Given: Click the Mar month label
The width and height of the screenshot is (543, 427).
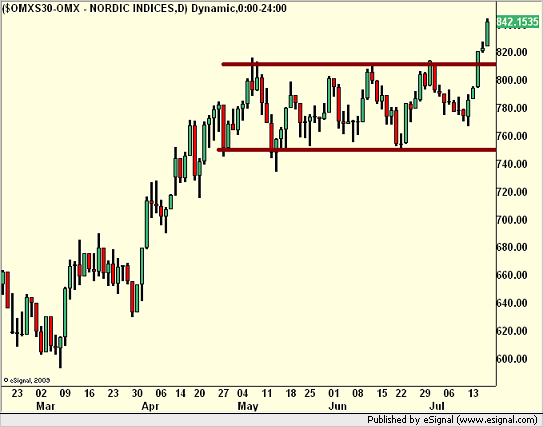Looking at the screenshot, I should tap(45, 406).
